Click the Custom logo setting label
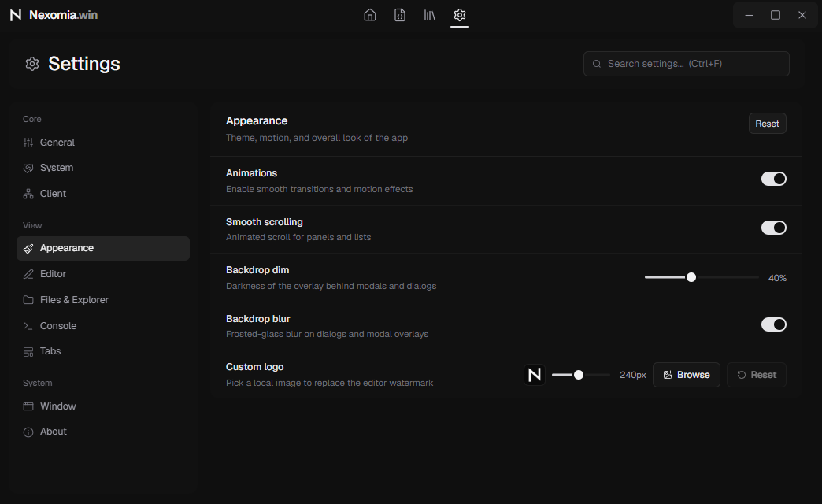This screenshot has width=822, height=504. click(255, 367)
